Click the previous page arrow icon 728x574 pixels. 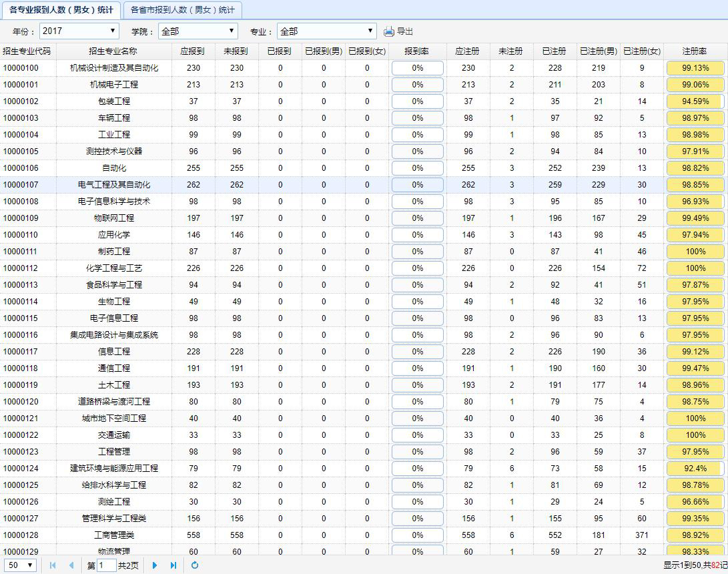(x=71, y=565)
